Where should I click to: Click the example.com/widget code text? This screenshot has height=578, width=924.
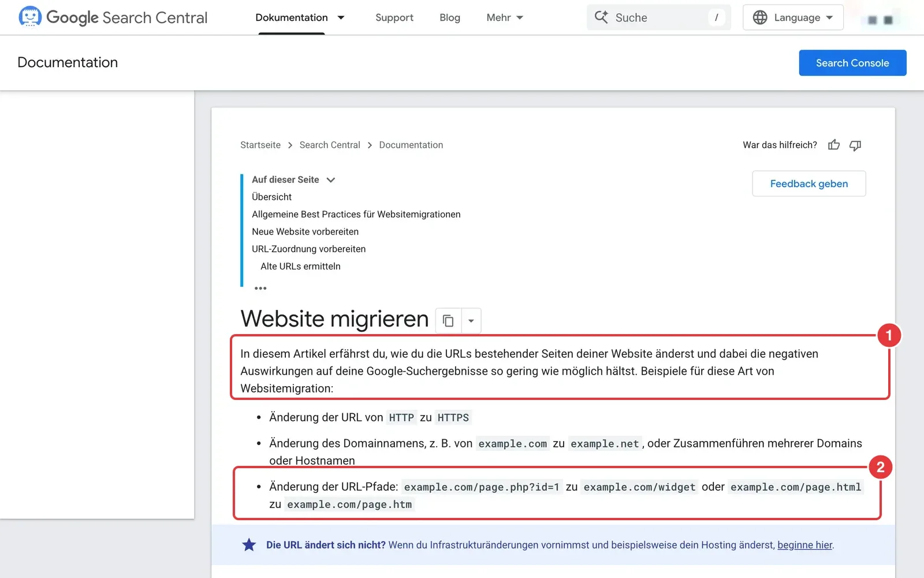639,487
